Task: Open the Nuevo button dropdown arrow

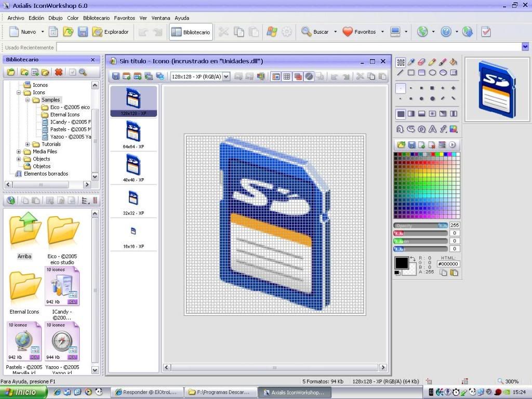Action: 43,32
